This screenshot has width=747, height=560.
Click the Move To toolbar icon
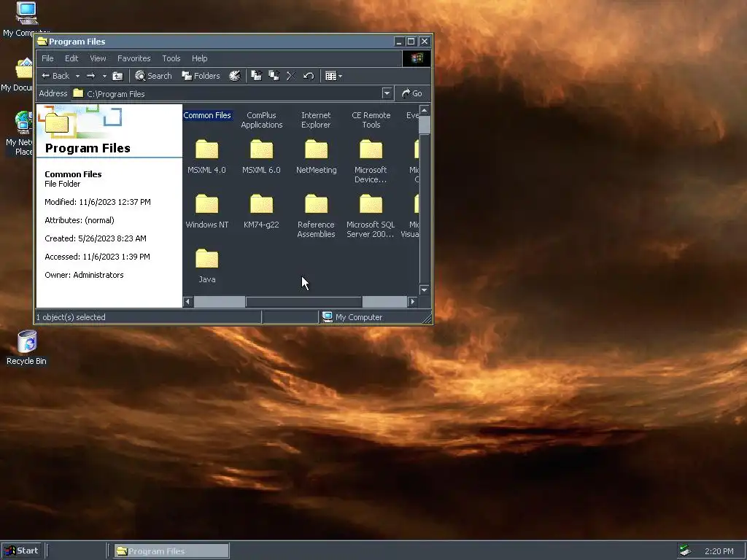256,76
